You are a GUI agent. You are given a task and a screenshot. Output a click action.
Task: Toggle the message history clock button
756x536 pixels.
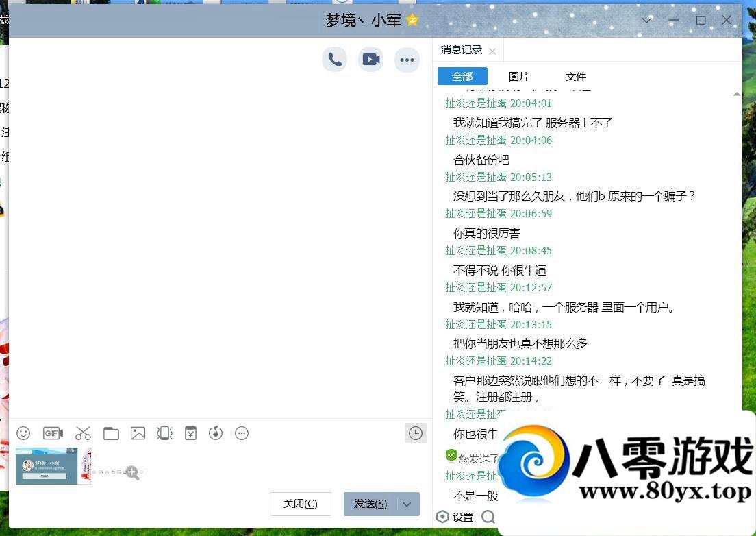tap(416, 433)
